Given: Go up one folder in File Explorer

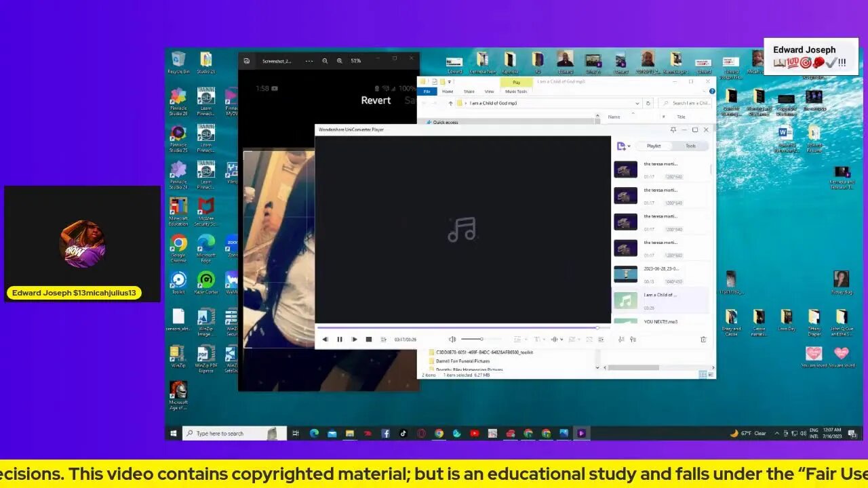Looking at the screenshot, I should 450,103.
